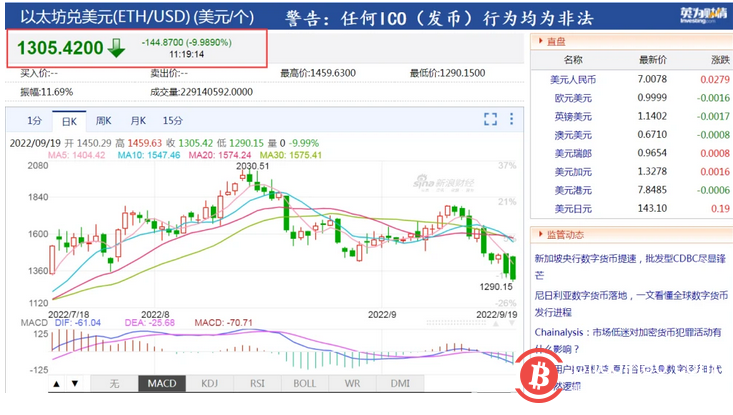Open the 美元加元 quote link
The width and height of the screenshot is (733, 415).
[x=573, y=172]
